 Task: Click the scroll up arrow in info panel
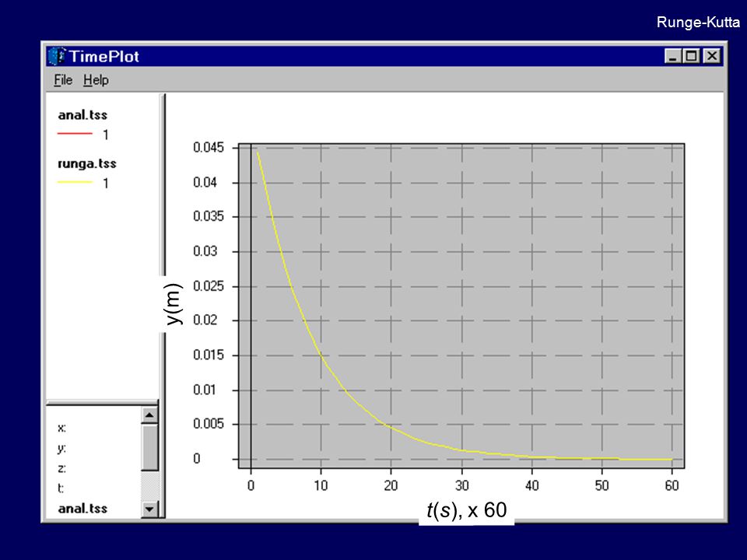click(x=149, y=415)
